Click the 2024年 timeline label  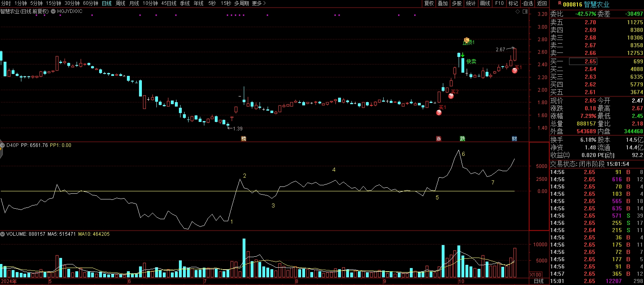(x=9, y=281)
